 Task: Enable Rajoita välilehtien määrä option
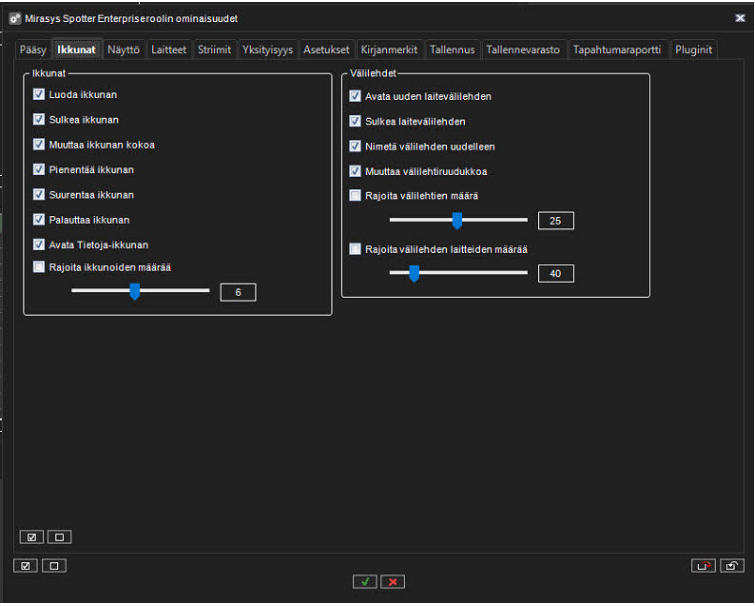tap(355, 196)
